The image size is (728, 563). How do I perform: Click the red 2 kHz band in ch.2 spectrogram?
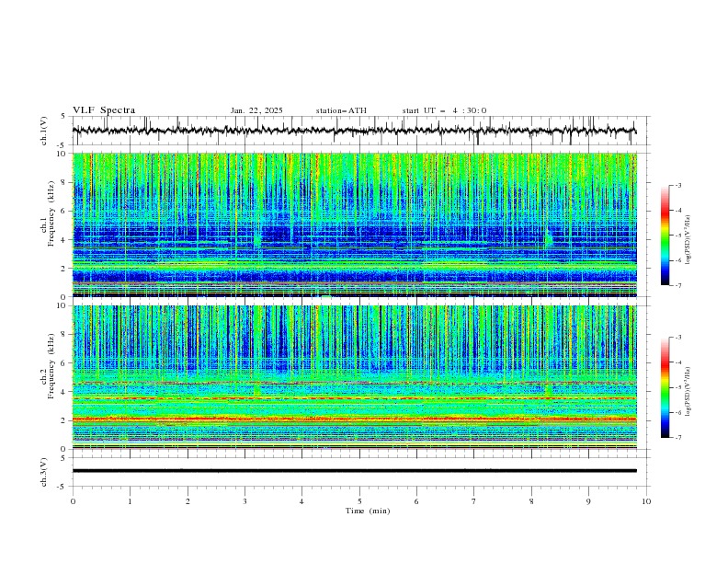[x=355, y=419]
